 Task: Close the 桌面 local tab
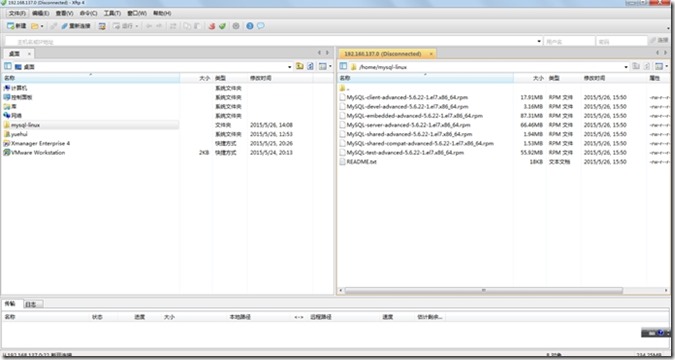click(29, 54)
